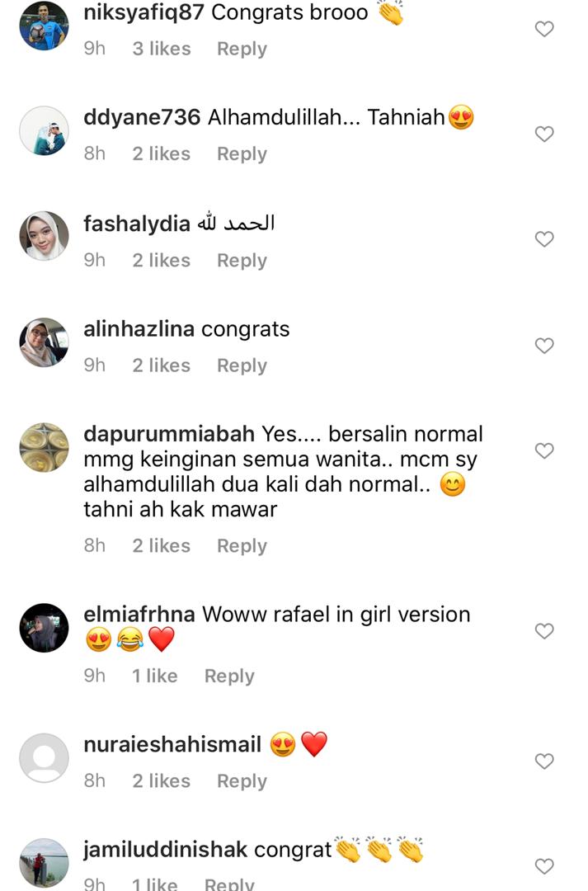Open the dapurummiabah username link
This screenshot has width=588, height=891.
click(x=169, y=434)
